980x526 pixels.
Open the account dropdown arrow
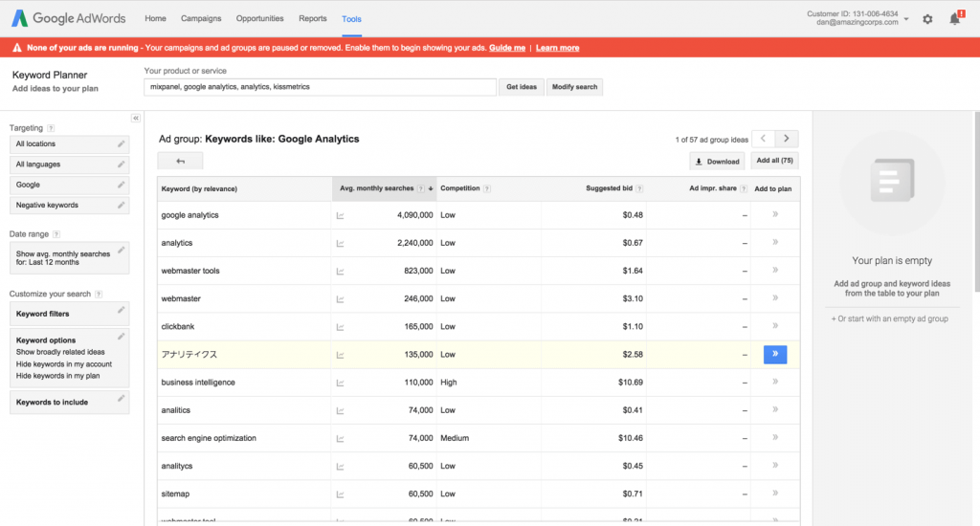click(906, 19)
